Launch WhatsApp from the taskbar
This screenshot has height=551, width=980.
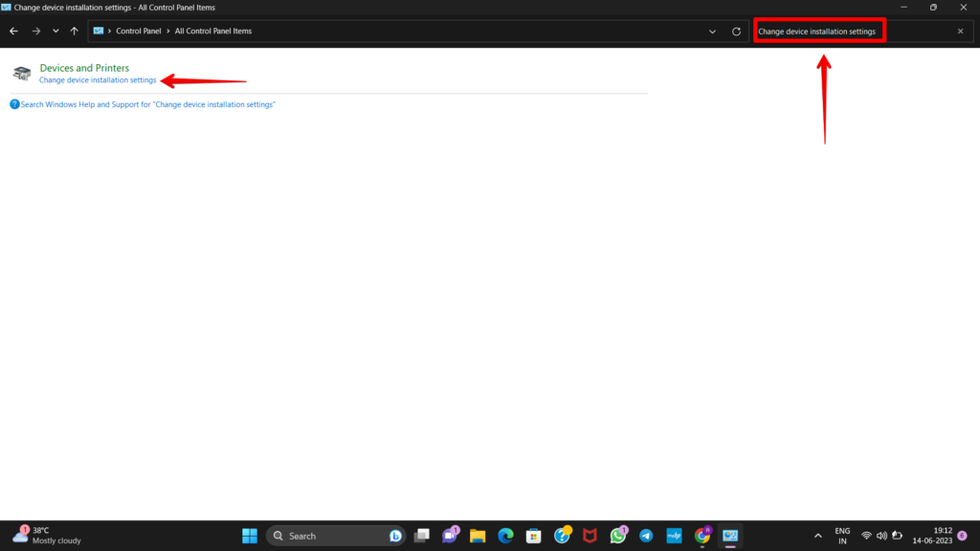pyautogui.click(x=617, y=536)
